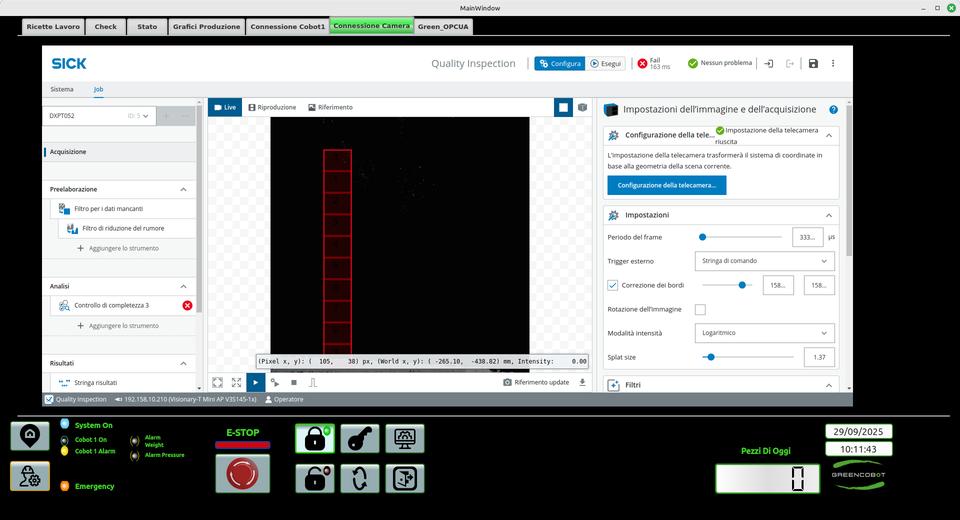Click the circular refresh arrows button
Image resolution: width=960 pixels, height=520 pixels.
360,478
